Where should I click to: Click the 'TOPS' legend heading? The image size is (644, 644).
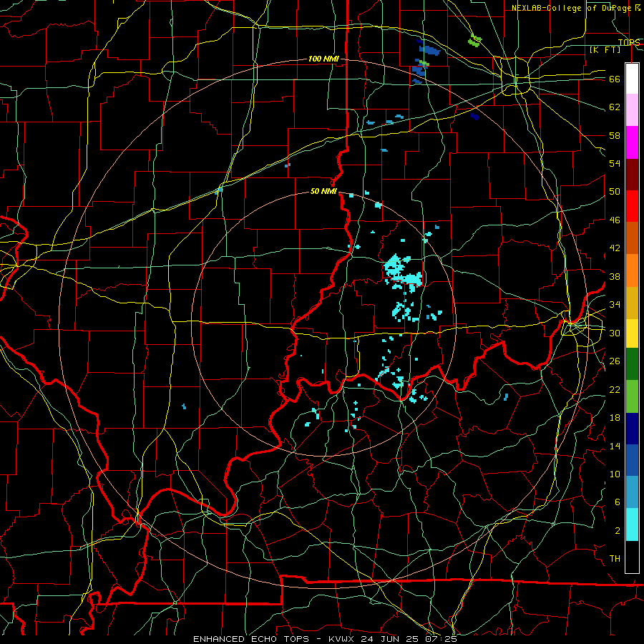(629, 43)
